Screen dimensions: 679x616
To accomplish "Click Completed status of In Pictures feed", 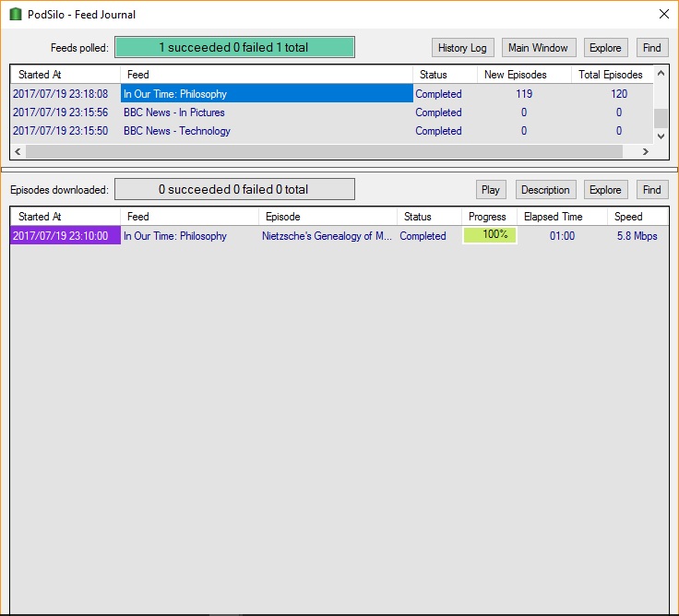I will pos(438,113).
